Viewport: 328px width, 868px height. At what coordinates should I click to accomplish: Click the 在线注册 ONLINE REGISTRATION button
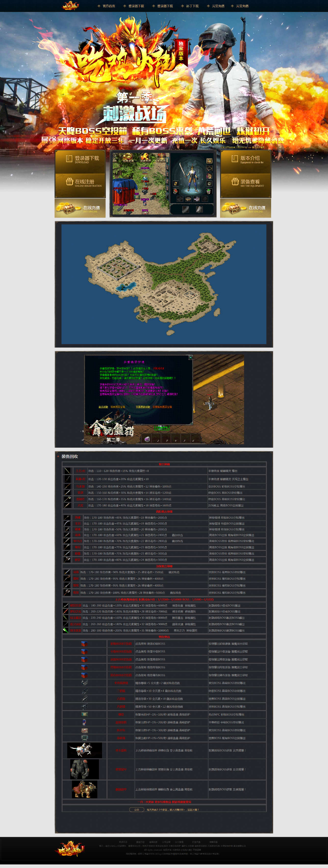pos(80,186)
